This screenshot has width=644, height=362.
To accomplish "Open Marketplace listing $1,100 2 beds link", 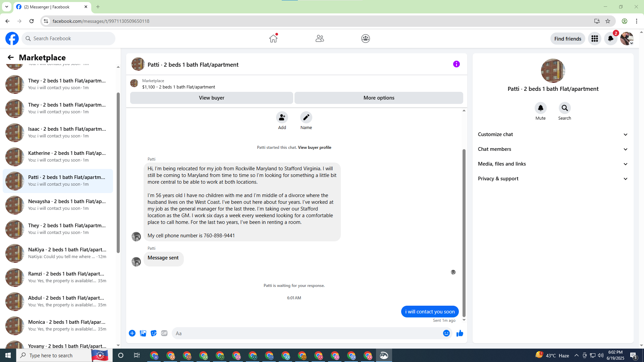I will coord(178,87).
